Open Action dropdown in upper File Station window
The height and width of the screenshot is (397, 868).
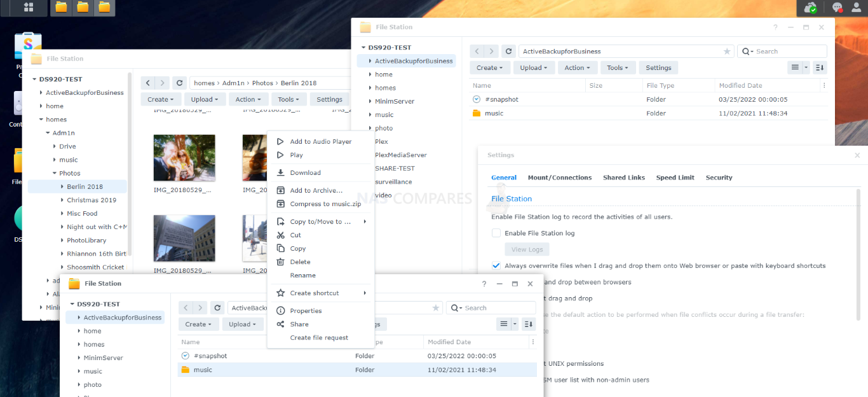(578, 67)
